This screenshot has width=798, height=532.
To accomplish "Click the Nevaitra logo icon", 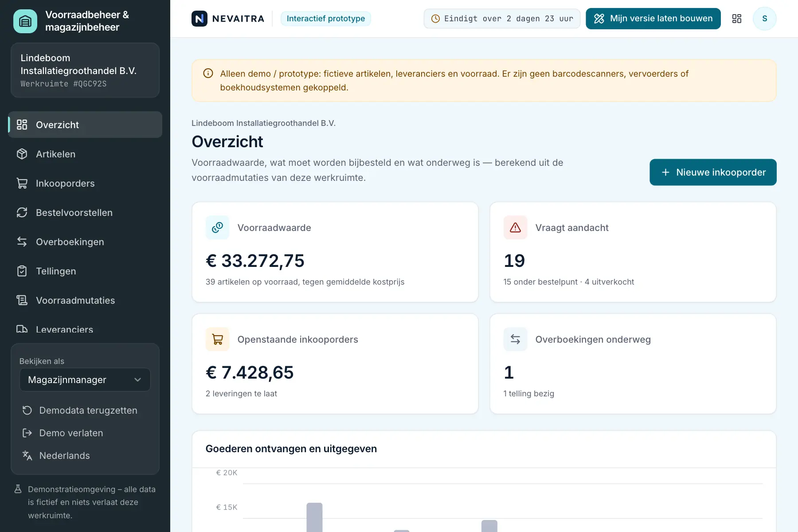I will (x=199, y=19).
